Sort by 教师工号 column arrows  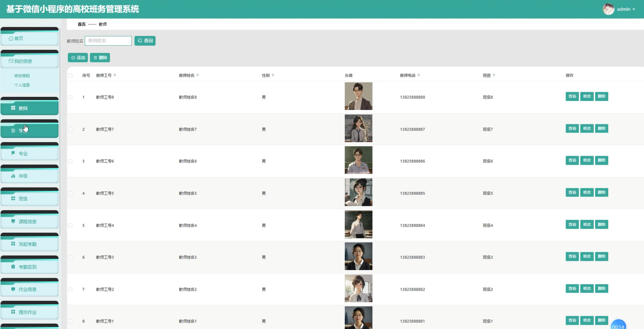(x=114, y=75)
